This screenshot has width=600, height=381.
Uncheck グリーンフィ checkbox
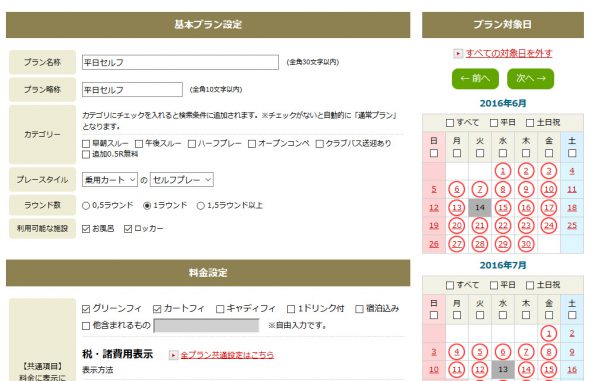click(x=86, y=309)
